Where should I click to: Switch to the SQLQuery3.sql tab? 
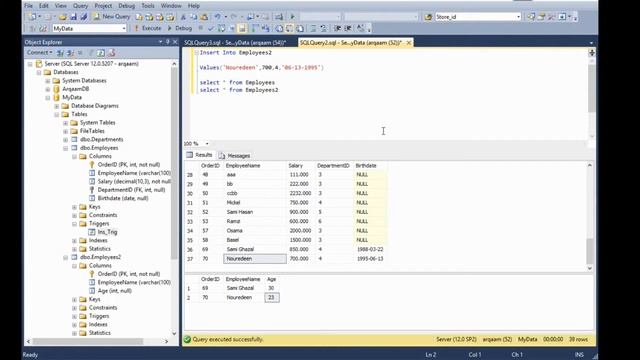pyautogui.click(x=235, y=42)
